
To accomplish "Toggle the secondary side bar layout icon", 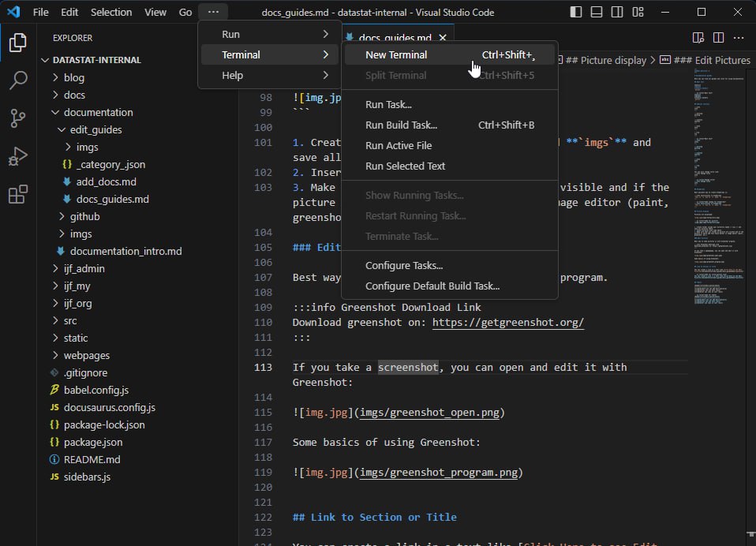I will coord(617,12).
